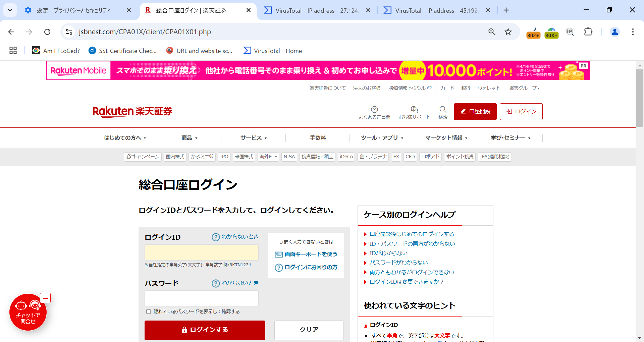Open 口座開設後はじめてのログインする link

[x=412, y=234]
